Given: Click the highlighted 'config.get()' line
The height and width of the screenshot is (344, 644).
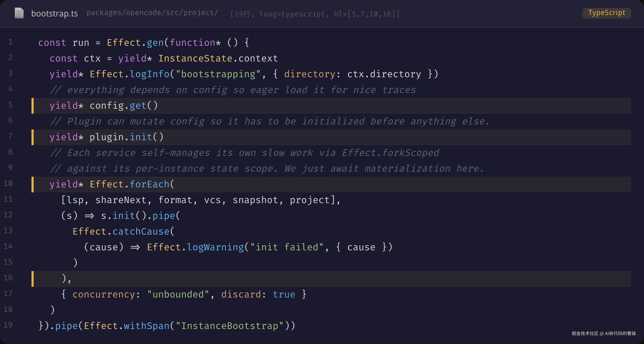Looking at the screenshot, I should click(x=331, y=106).
